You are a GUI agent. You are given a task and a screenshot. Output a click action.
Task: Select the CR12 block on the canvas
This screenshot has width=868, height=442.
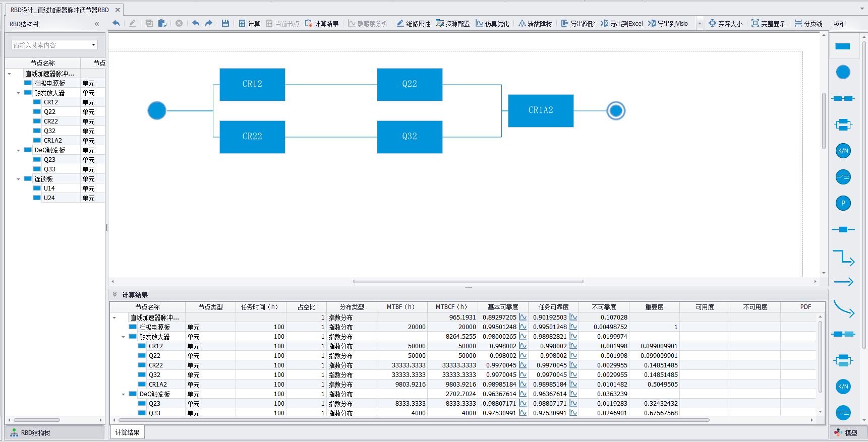[252, 84]
